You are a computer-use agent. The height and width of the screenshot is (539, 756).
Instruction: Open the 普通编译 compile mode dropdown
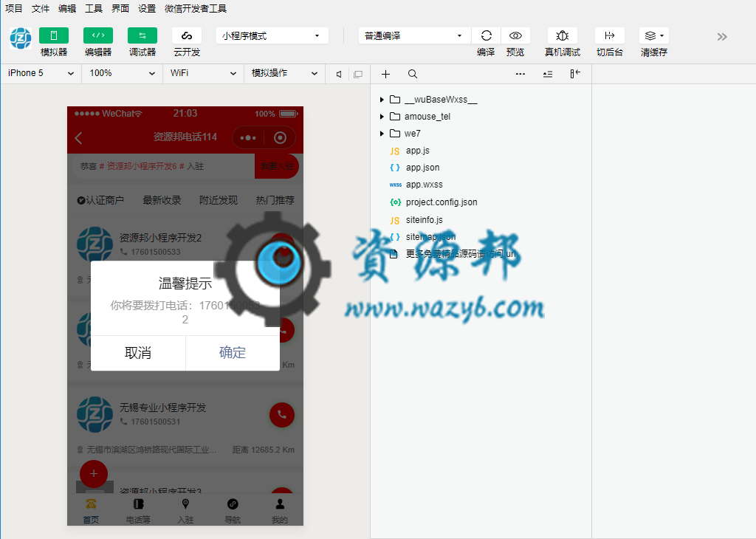point(415,35)
